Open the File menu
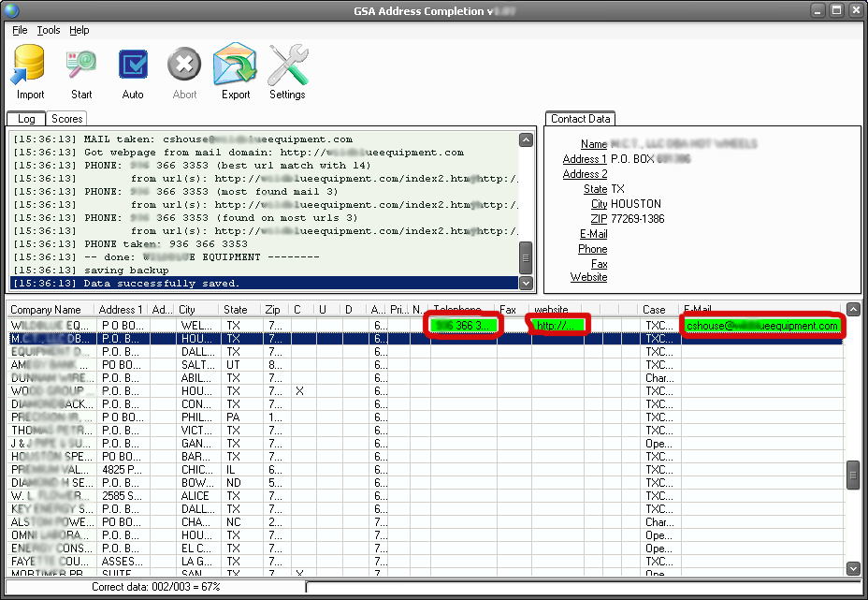 point(20,30)
